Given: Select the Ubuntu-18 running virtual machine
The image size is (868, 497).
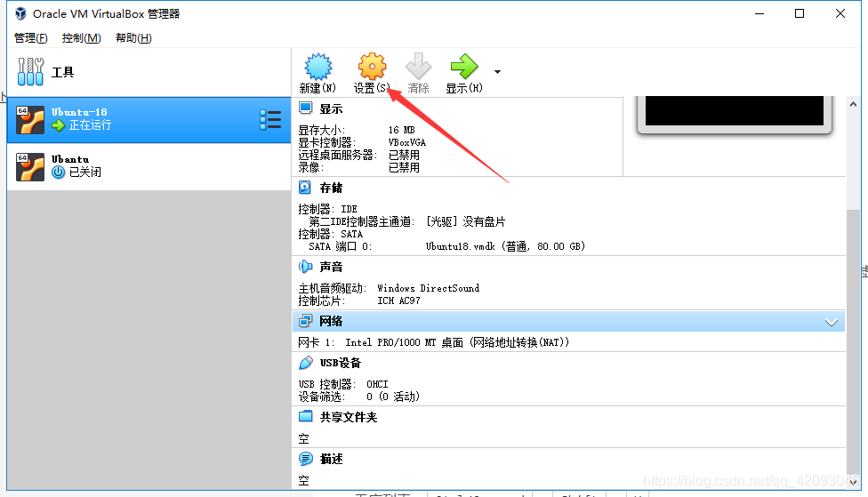Looking at the screenshot, I should [x=149, y=119].
